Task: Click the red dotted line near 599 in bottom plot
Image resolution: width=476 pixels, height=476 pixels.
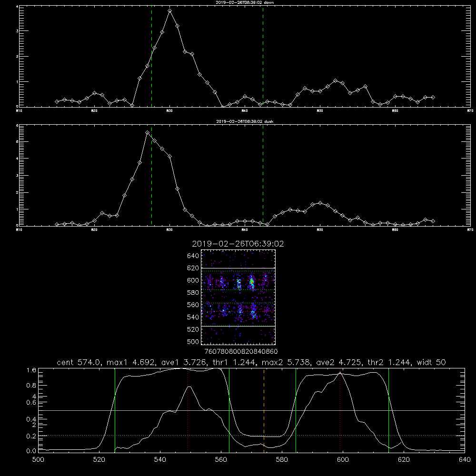Action: coord(340,410)
